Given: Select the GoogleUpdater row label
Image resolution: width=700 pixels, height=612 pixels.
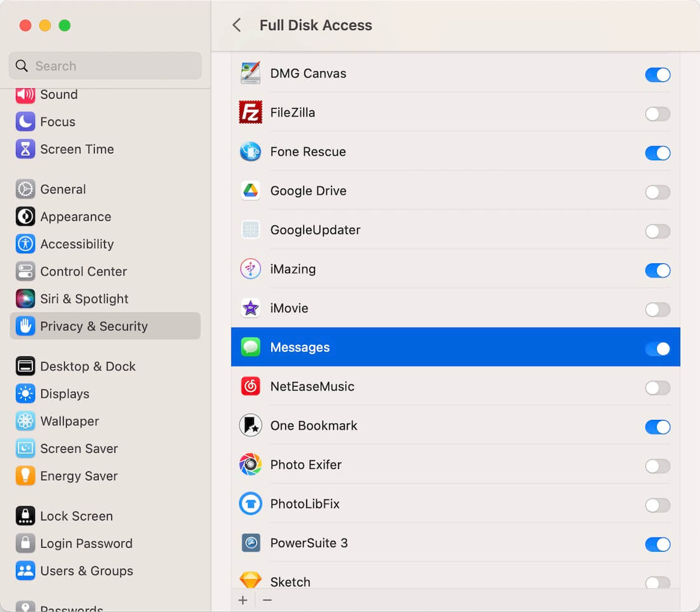Looking at the screenshot, I should (315, 230).
